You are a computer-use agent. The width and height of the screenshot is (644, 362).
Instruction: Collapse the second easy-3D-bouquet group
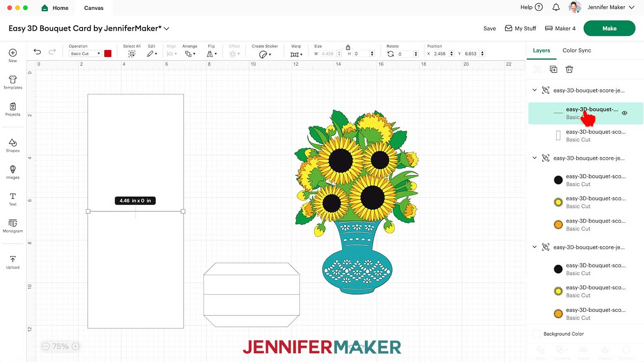(535, 158)
